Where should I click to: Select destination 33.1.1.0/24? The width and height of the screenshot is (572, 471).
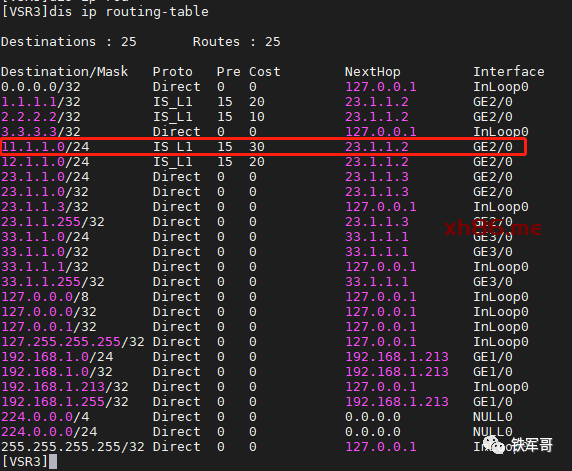coord(45,236)
